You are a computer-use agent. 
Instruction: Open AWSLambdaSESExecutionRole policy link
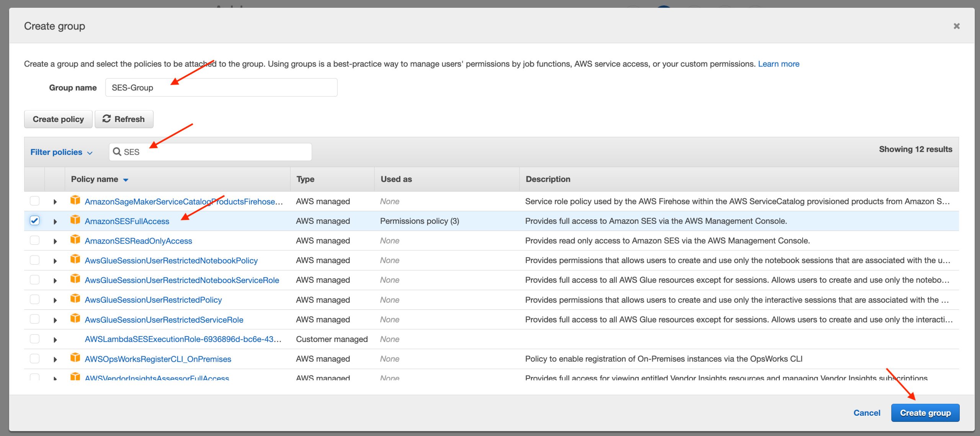(183, 339)
